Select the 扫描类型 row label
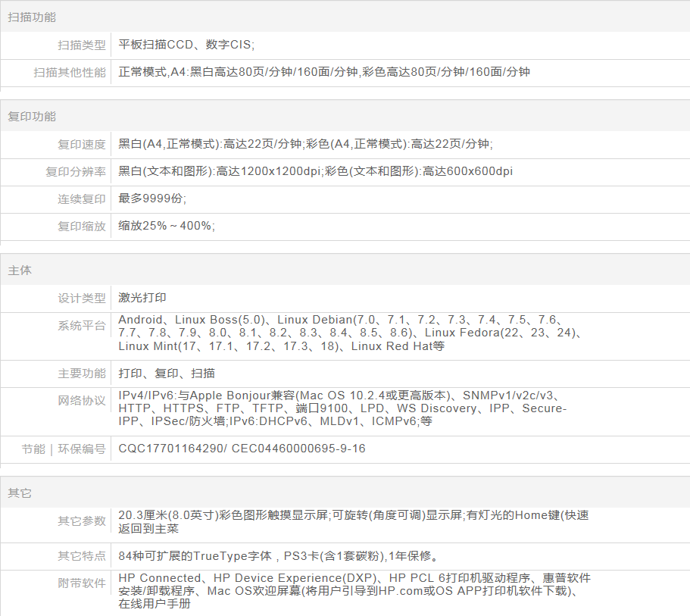Screen dimensions: 690x616 82,45
